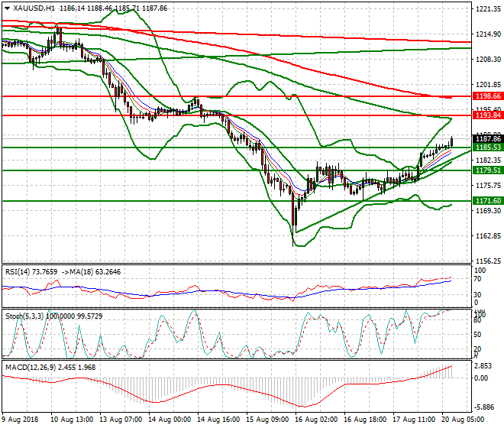Click the 10 Aug 13:00 time label
This screenshot has height=428, width=504.
coord(72,420)
